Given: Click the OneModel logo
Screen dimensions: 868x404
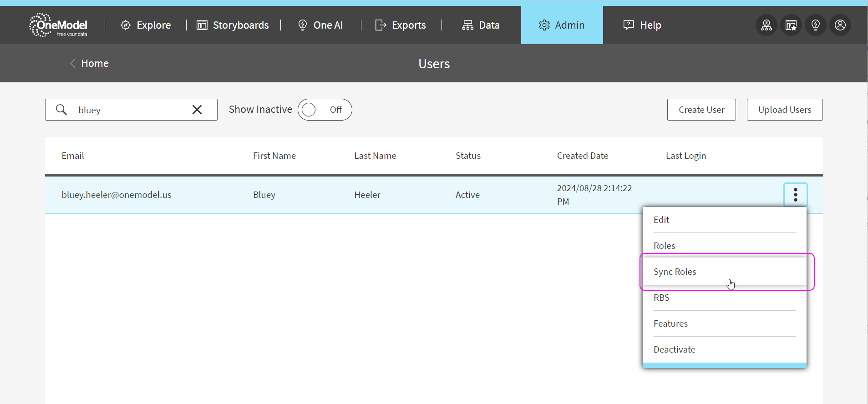Looking at the screenshot, I should pyautogui.click(x=58, y=25).
